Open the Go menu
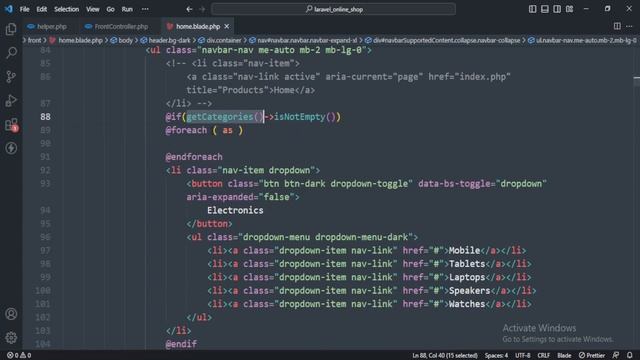Viewport: 640px width, 360px height. pyautogui.click(x=110, y=9)
